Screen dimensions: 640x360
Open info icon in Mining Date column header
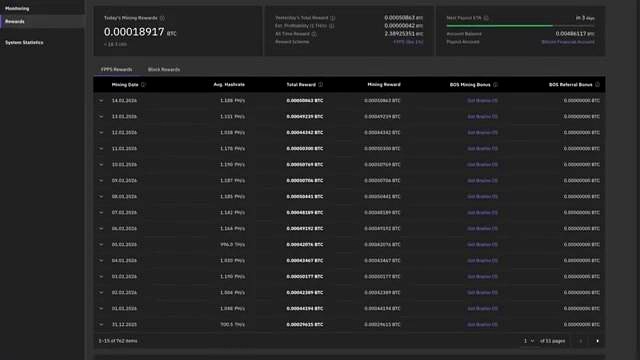click(x=143, y=84)
